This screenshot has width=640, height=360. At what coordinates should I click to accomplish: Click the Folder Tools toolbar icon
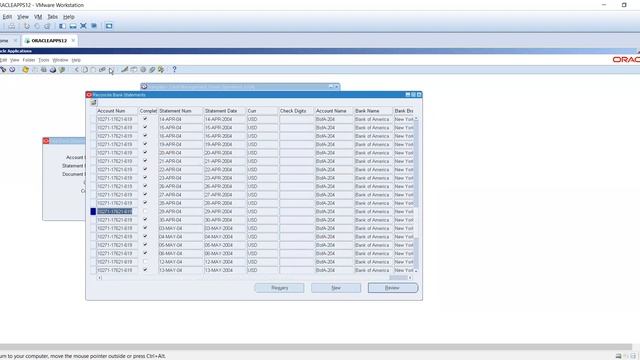click(161, 70)
